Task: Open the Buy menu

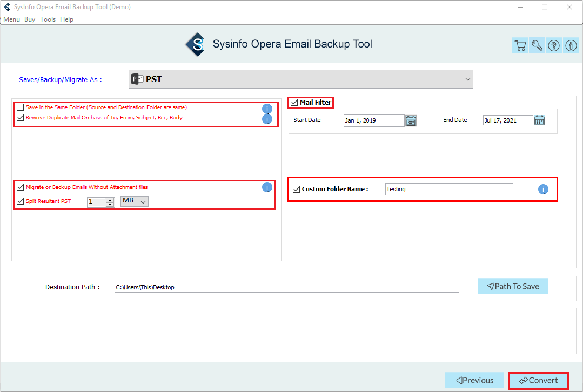Action: [x=30, y=19]
